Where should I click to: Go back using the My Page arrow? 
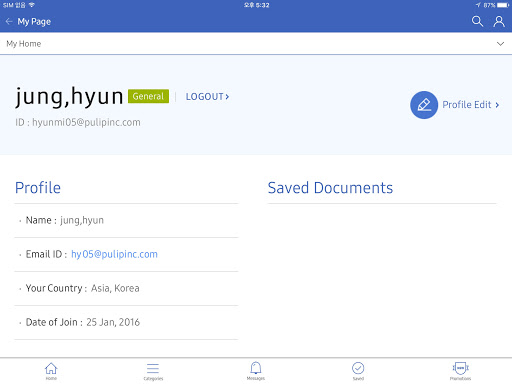point(9,22)
